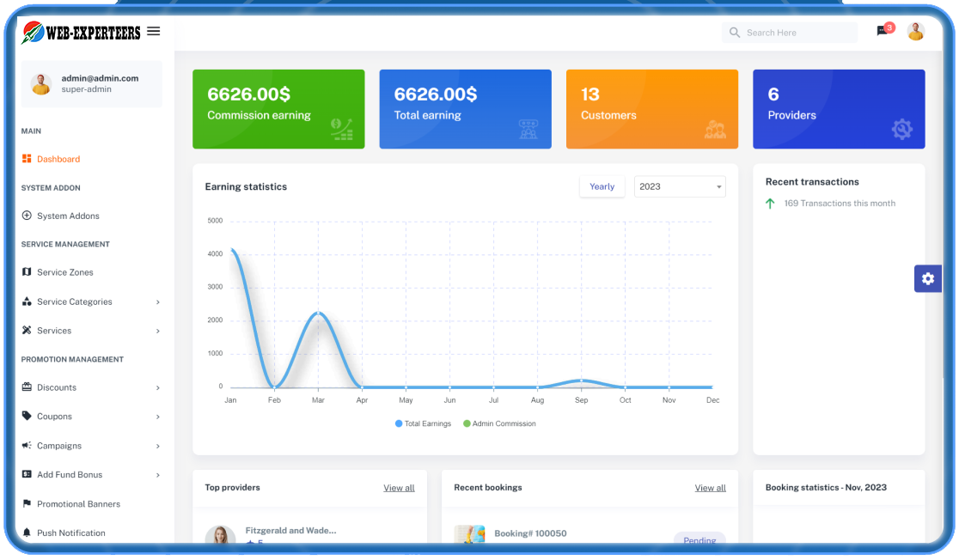
Task: Toggle the Admin Commission legend series
Action: [499, 423]
